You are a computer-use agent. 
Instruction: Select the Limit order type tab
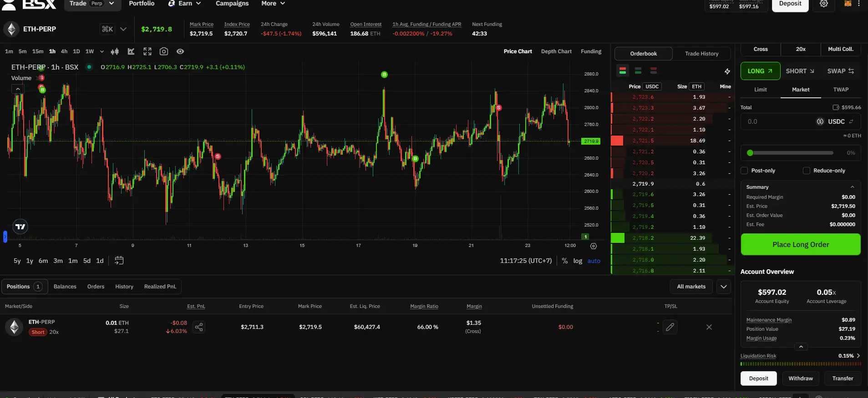pos(760,90)
